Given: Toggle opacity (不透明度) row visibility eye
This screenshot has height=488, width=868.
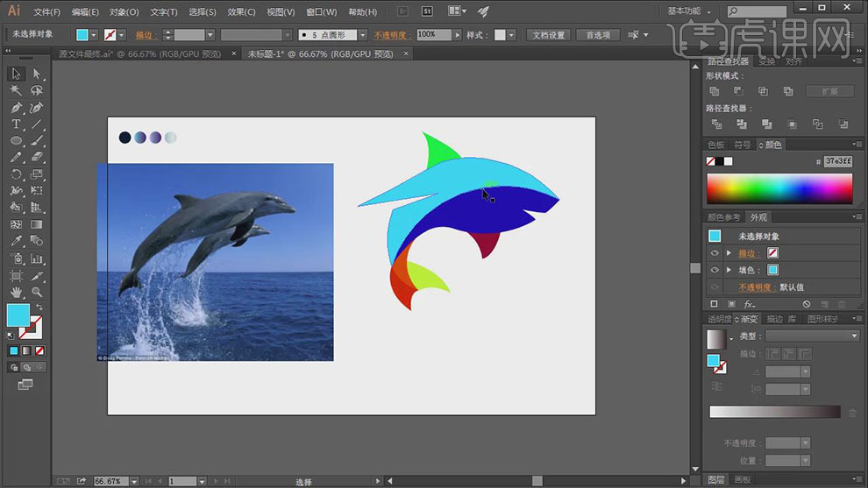Looking at the screenshot, I should click(715, 286).
